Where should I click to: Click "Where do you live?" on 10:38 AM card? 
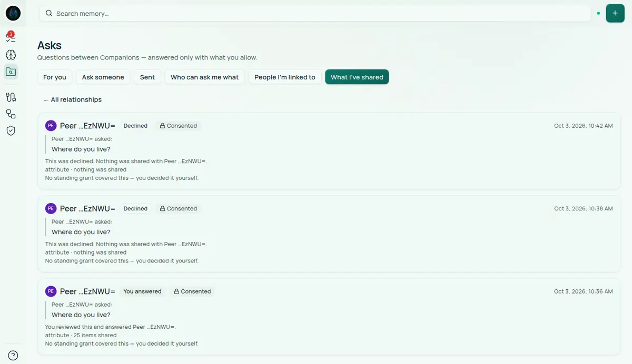point(81,232)
